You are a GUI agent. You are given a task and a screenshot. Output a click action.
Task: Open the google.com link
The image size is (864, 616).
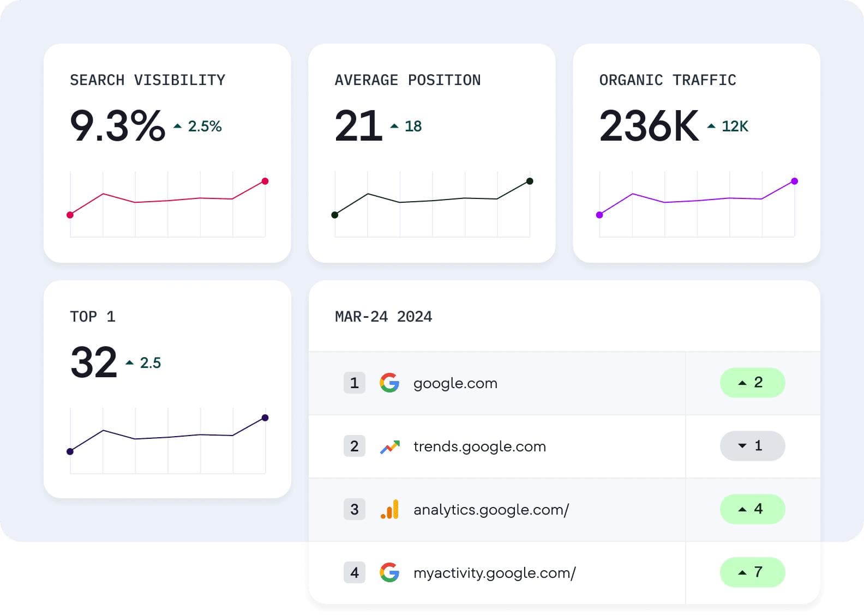(455, 383)
